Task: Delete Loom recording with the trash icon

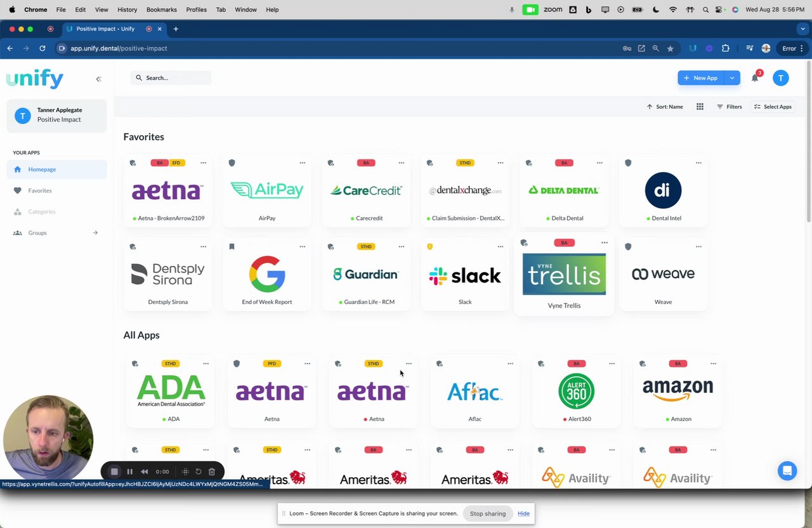Action: pos(212,472)
